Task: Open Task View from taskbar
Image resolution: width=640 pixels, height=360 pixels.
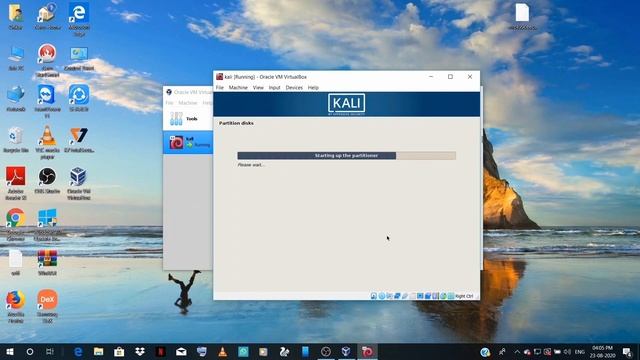Action: click(50, 351)
